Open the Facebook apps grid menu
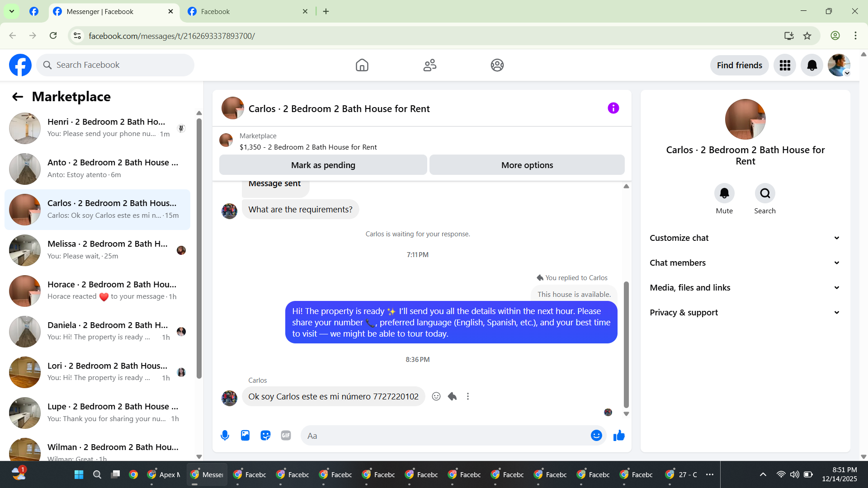The height and width of the screenshot is (488, 868). pyautogui.click(x=785, y=66)
